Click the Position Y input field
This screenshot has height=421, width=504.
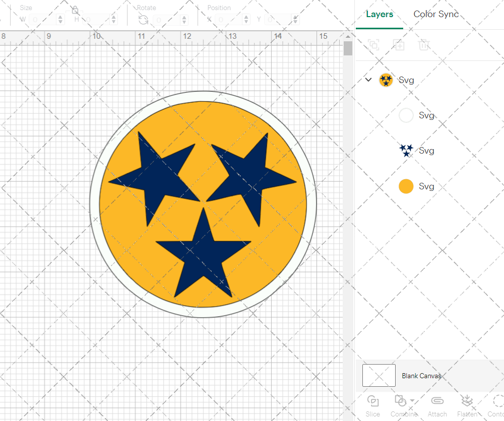(x=278, y=20)
